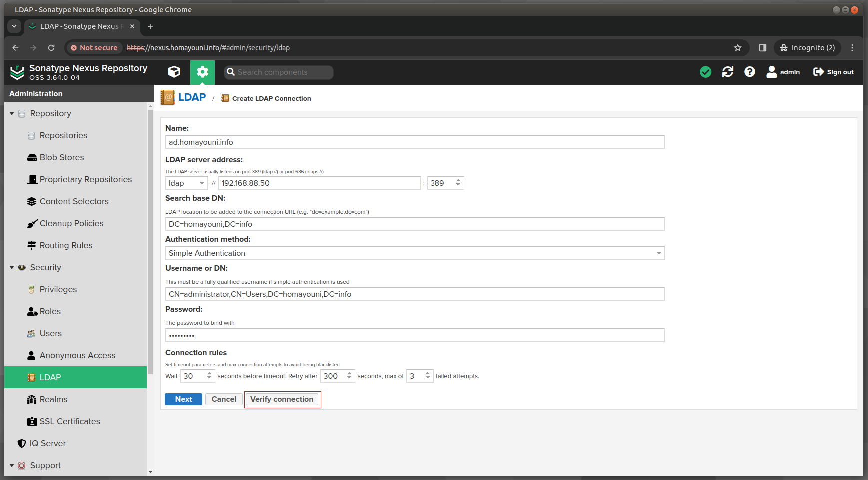Click the Name input field
868x480 pixels.
pos(415,142)
